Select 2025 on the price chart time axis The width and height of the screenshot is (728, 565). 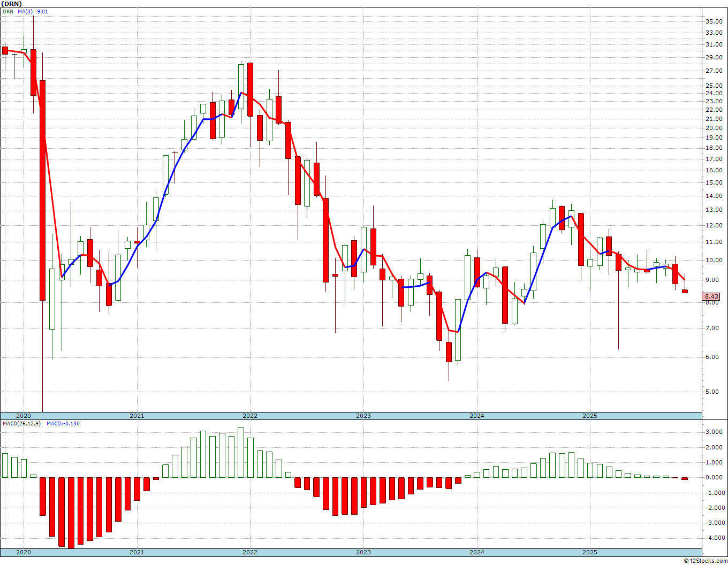pos(590,416)
